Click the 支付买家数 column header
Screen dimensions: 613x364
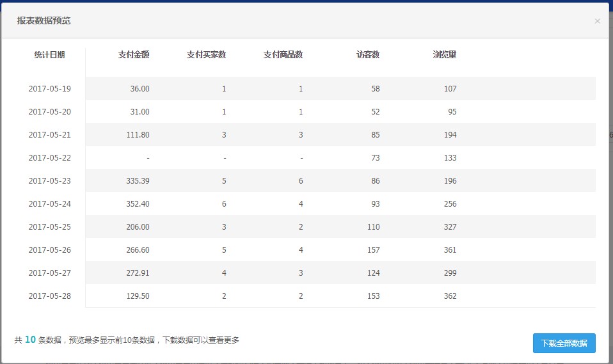pos(207,55)
